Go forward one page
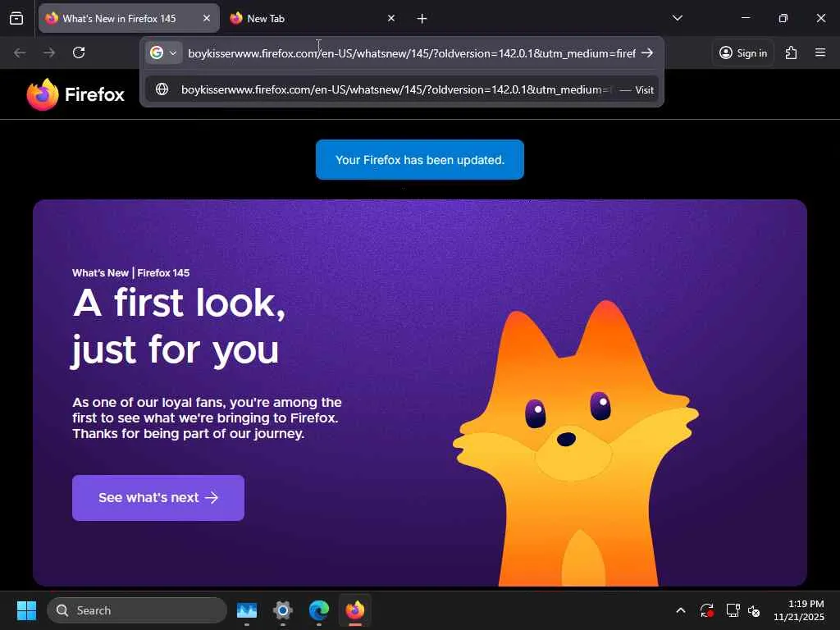840x630 pixels. pyautogui.click(x=49, y=52)
